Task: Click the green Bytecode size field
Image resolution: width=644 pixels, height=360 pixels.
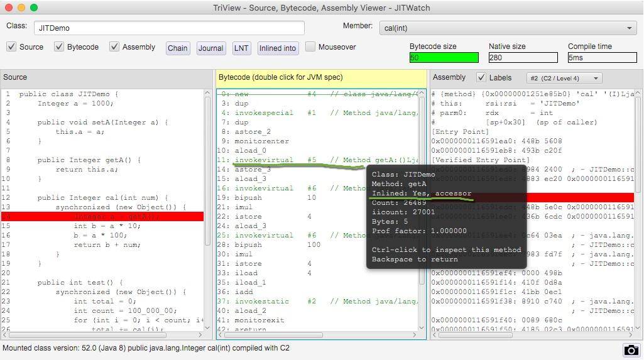Action: coord(444,58)
